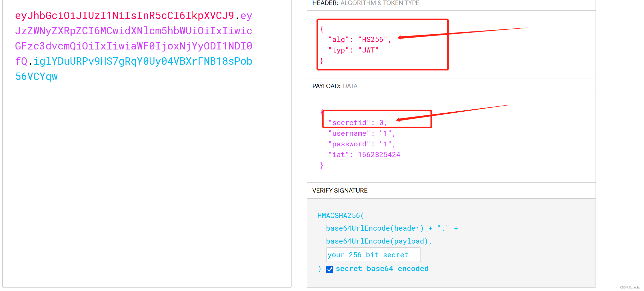Click the closing brace of the payload JSON
This screenshot has height=291, width=644.
321,165
